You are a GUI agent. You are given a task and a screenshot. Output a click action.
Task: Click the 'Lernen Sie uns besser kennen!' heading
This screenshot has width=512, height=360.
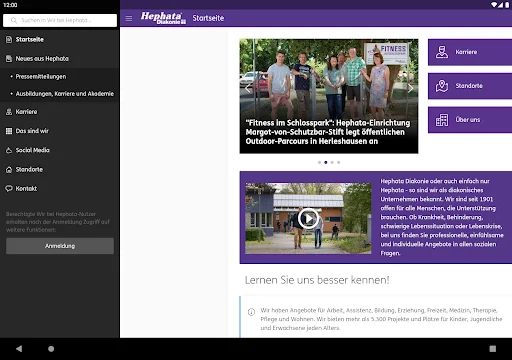317,280
